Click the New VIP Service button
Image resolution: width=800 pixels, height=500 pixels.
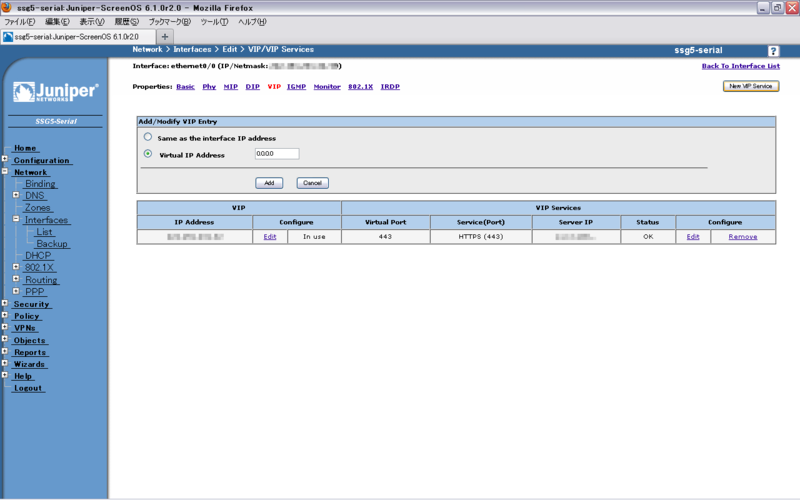(751, 86)
